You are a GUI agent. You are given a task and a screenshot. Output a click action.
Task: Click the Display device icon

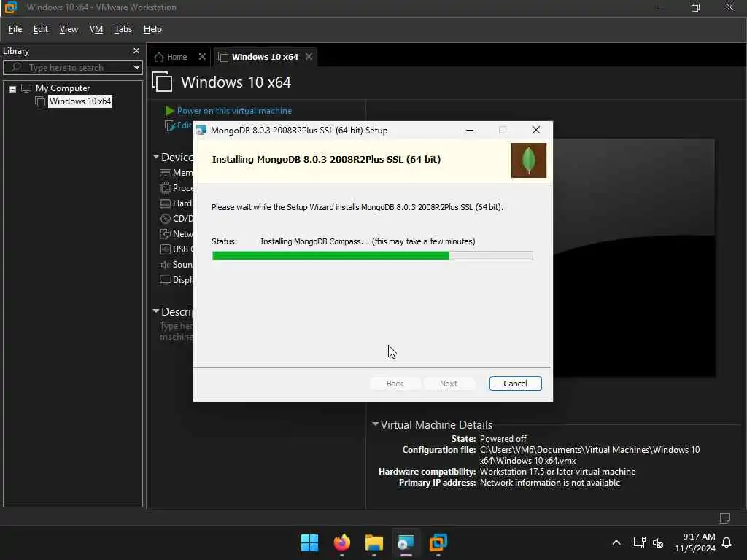pyautogui.click(x=166, y=280)
